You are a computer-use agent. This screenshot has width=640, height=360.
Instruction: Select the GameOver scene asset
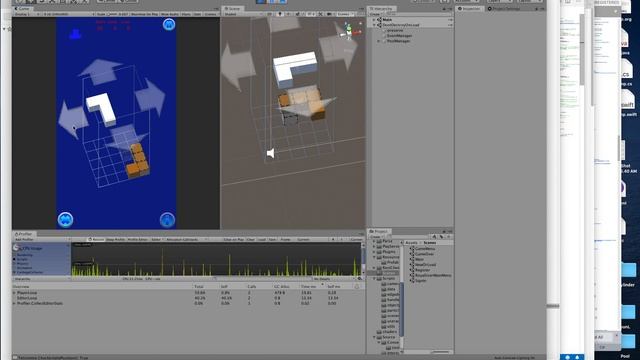424,254
